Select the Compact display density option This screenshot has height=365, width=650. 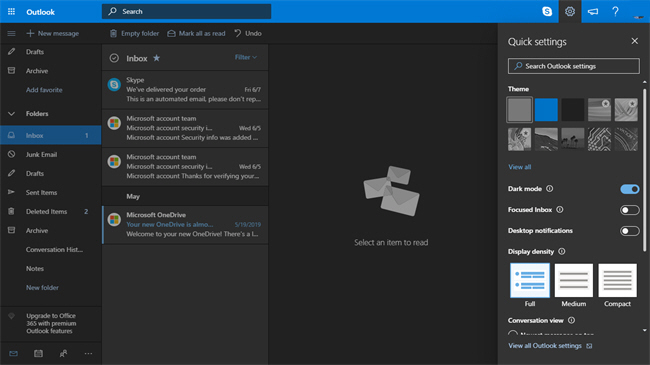[617, 280]
